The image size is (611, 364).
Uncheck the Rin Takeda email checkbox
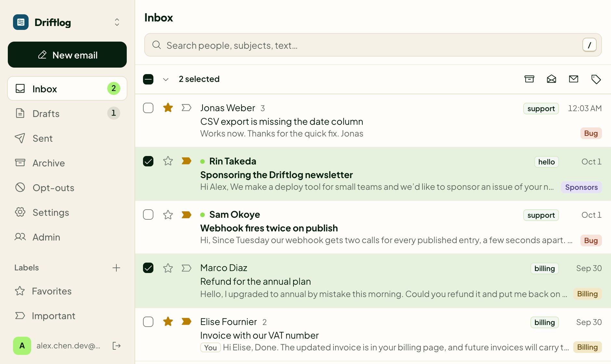[148, 161]
